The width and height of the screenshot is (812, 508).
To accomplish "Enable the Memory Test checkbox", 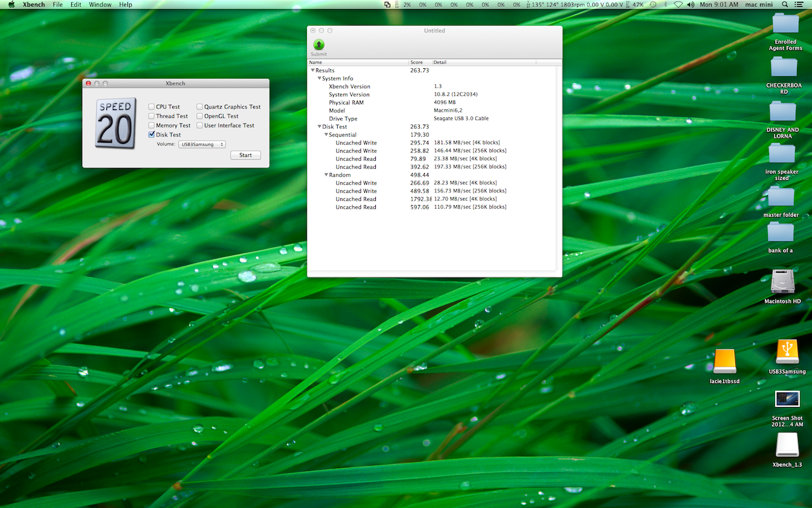I will [152, 125].
